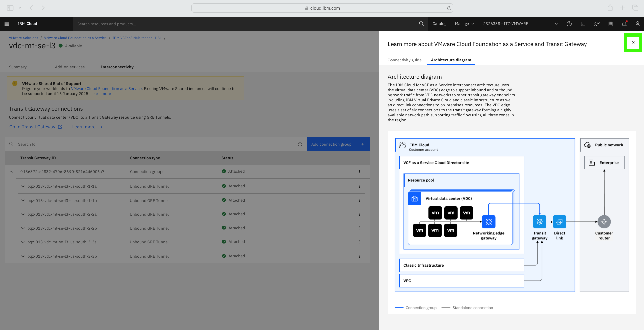Click the cloud.ibm.com address bar
This screenshot has width=644, height=330.
[322, 8]
